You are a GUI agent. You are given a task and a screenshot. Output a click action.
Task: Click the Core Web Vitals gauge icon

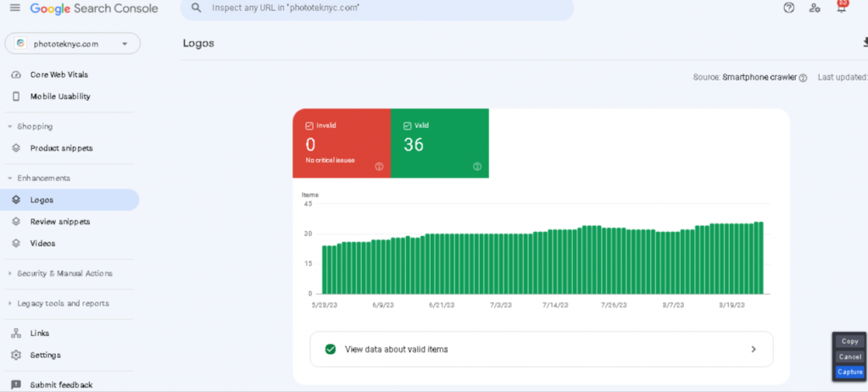[16, 75]
